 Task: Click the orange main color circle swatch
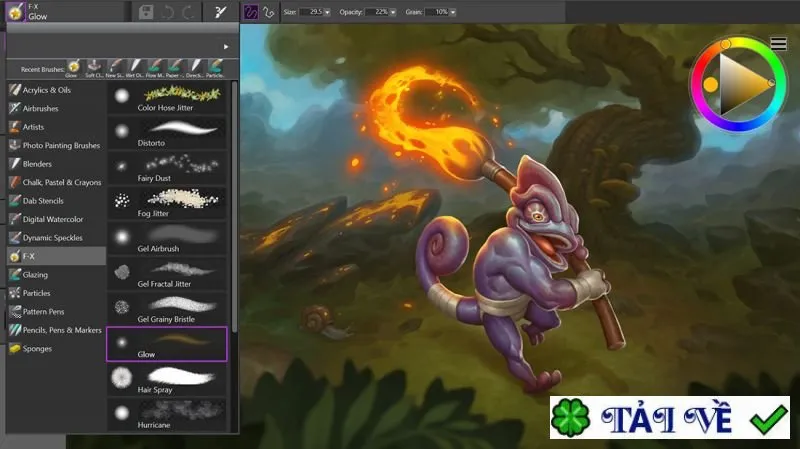point(710,85)
